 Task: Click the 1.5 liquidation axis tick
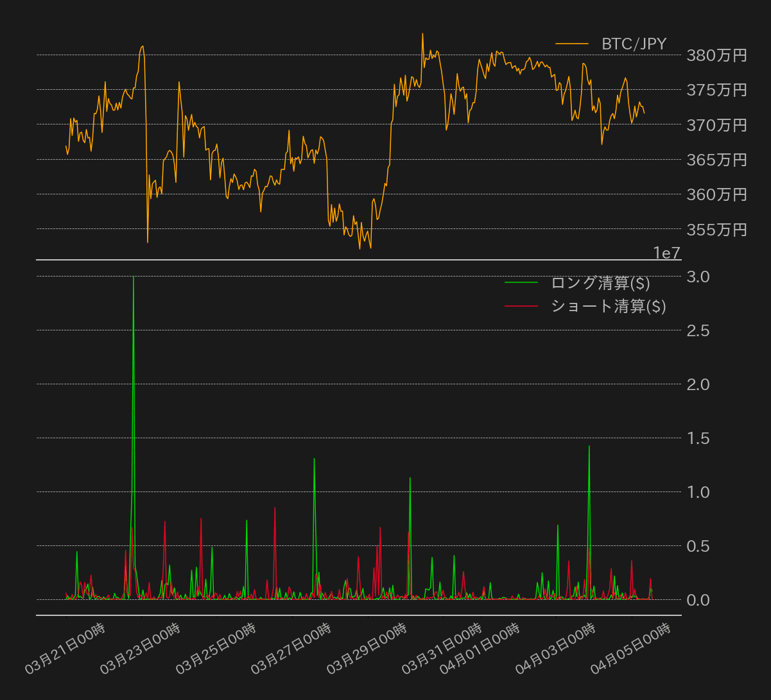point(698,439)
